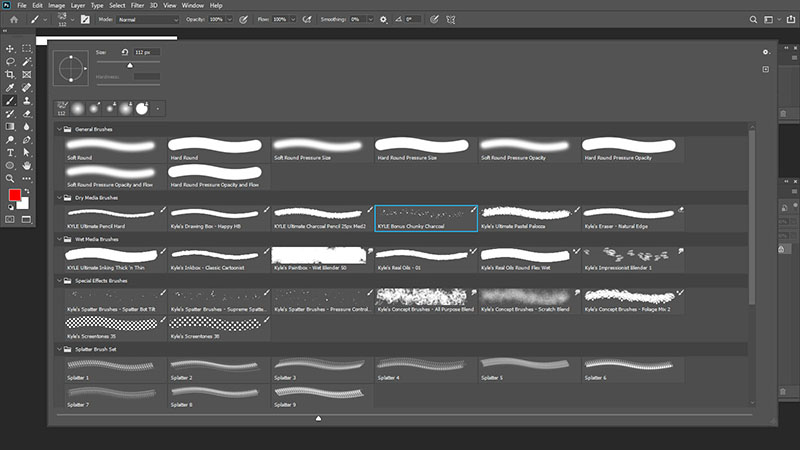
Task: Select the Magic Wand tool
Action: point(27,61)
